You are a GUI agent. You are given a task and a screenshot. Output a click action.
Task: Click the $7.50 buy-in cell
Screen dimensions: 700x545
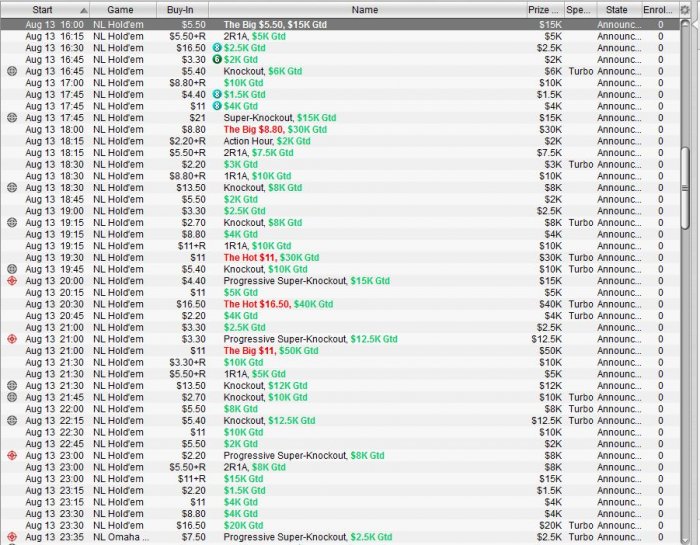click(193, 537)
